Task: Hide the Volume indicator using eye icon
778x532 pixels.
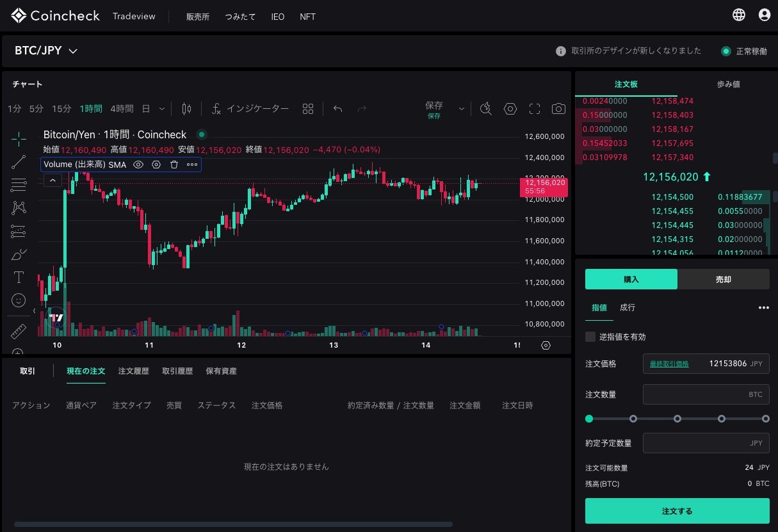Action: pos(138,165)
